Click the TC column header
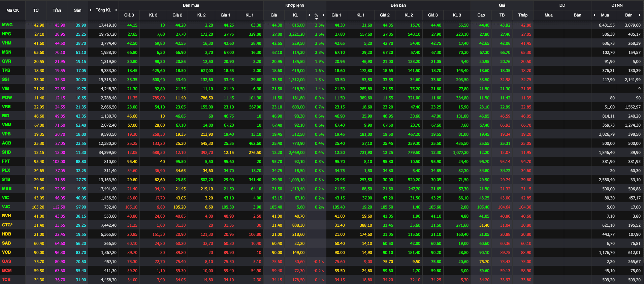 coord(36,10)
